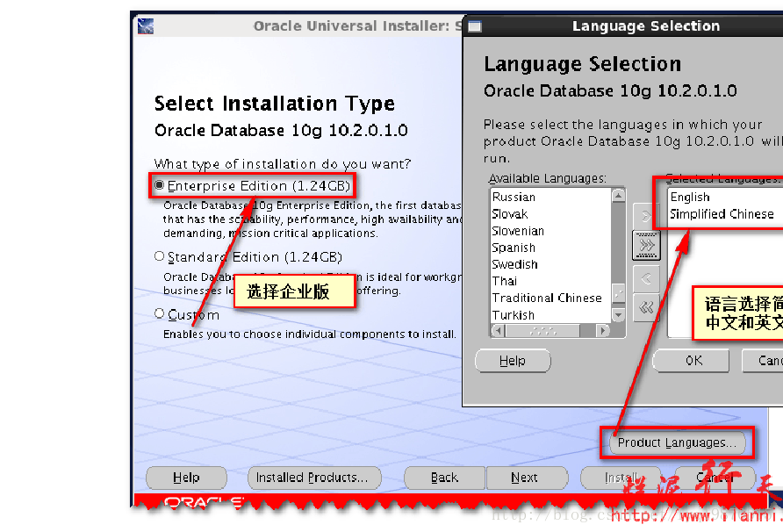Open the Installed Products list
The width and height of the screenshot is (783, 532).
coord(314,478)
